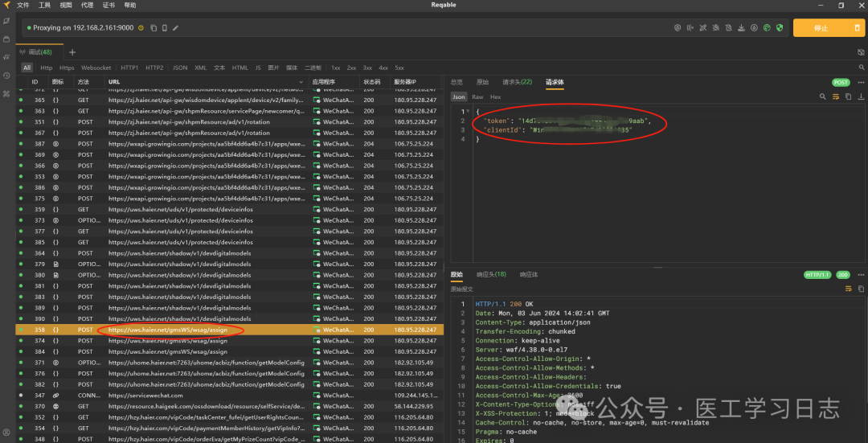Copy the request body content
Image resolution: width=868 pixels, height=443 pixels.
coord(849,96)
